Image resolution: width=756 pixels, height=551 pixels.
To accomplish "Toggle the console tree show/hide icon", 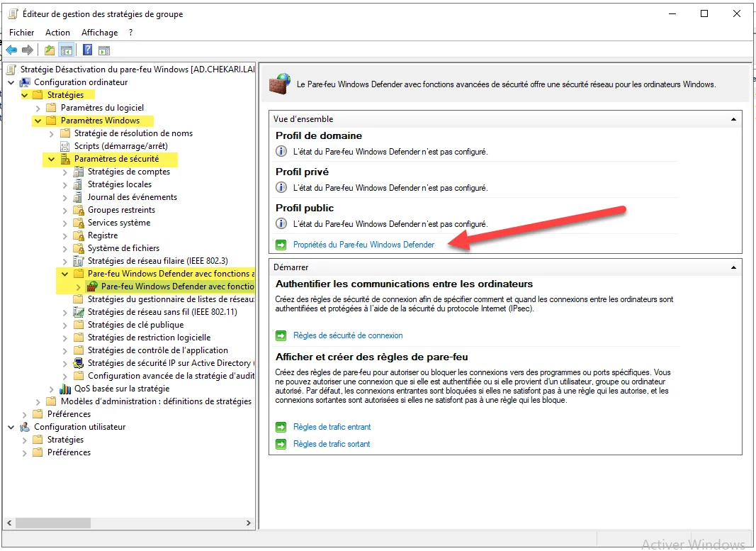I will click(x=67, y=50).
